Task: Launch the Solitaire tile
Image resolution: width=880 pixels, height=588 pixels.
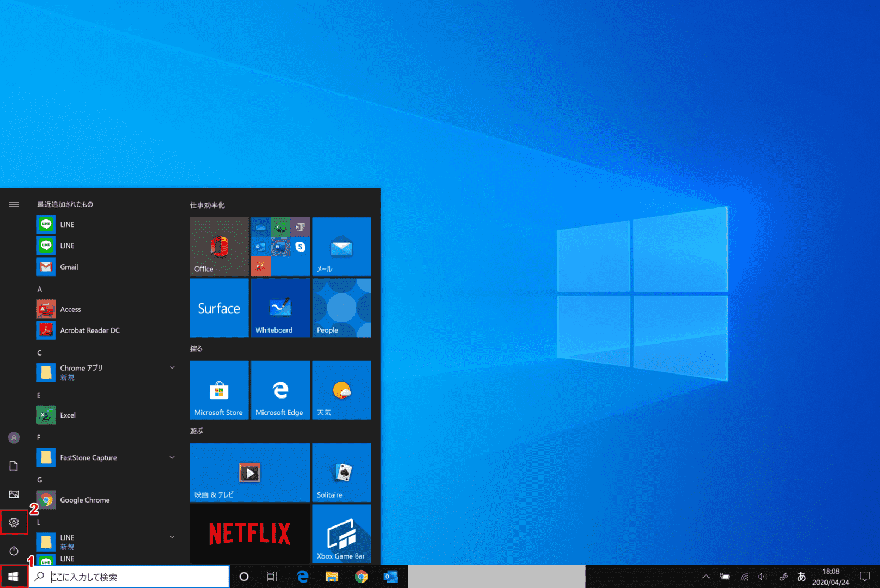Action: tap(341, 473)
